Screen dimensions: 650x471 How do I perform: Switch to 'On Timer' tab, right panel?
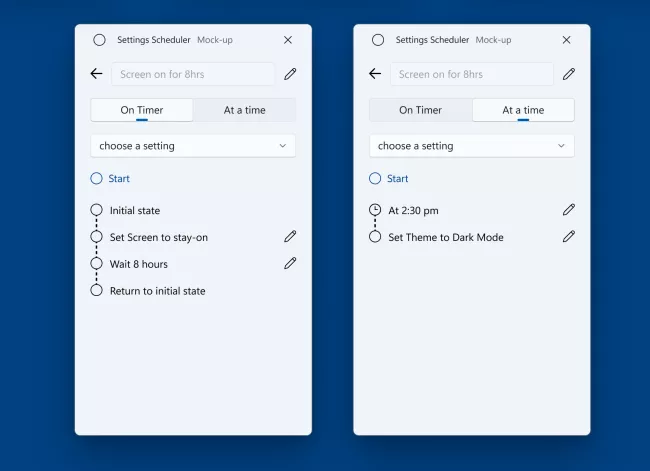point(420,110)
